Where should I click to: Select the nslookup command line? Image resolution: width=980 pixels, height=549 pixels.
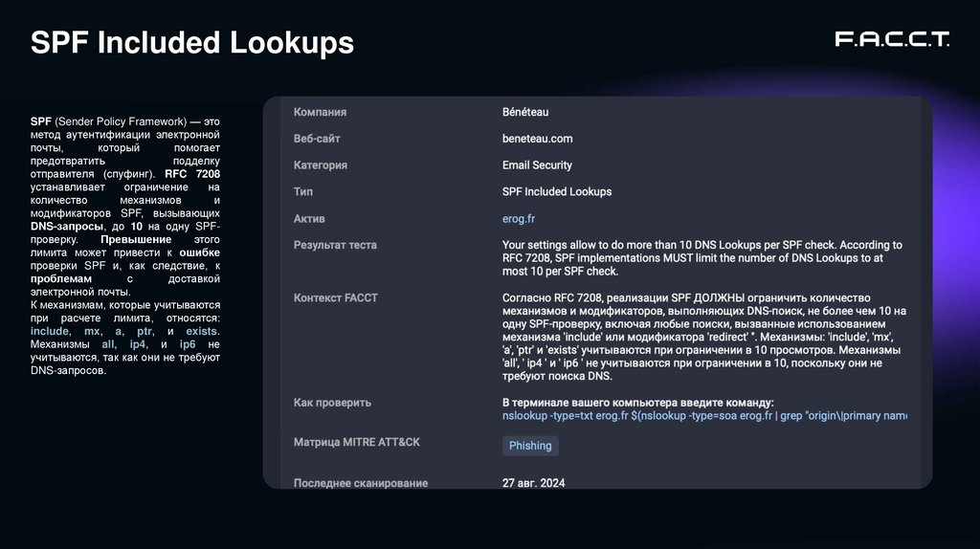703,416
